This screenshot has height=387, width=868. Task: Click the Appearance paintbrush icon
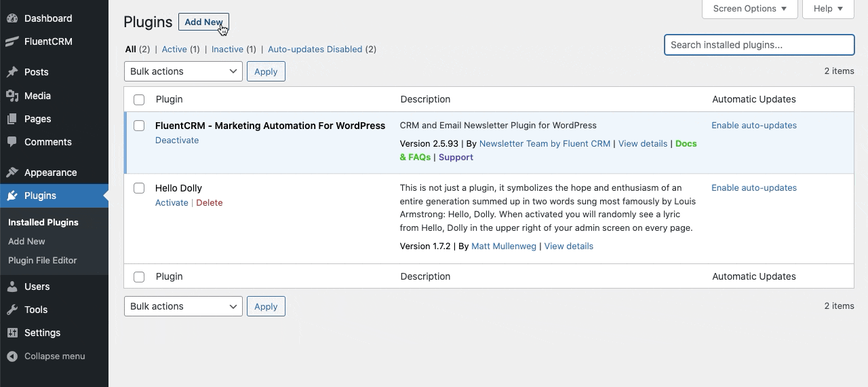pyautogui.click(x=12, y=172)
